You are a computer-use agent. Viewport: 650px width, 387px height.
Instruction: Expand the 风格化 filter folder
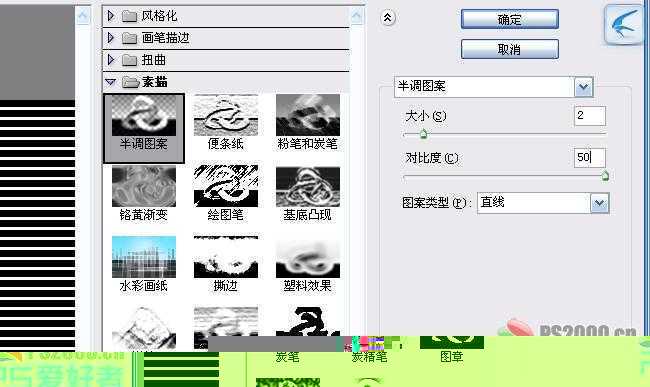tap(111, 16)
